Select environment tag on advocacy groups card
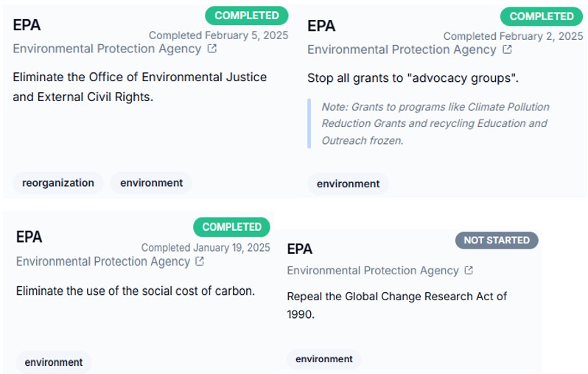The width and height of the screenshot is (588, 374). pyautogui.click(x=349, y=184)
